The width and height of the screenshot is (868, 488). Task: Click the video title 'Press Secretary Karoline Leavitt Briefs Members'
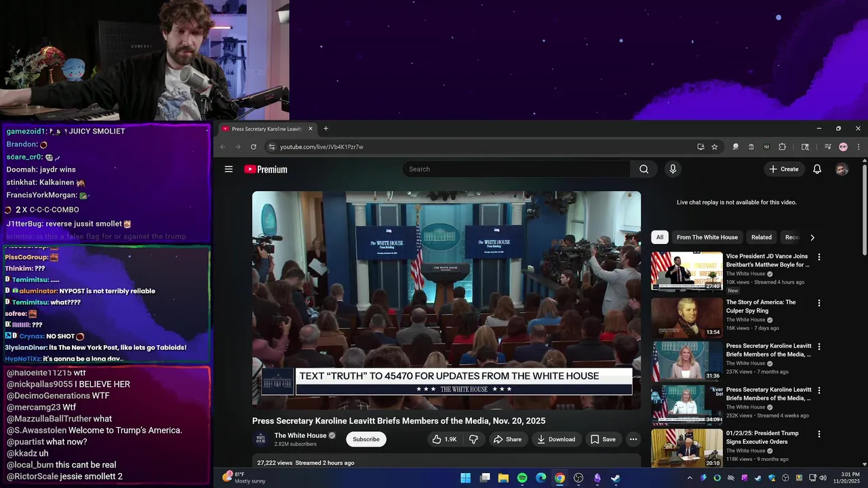click(399, 421)
